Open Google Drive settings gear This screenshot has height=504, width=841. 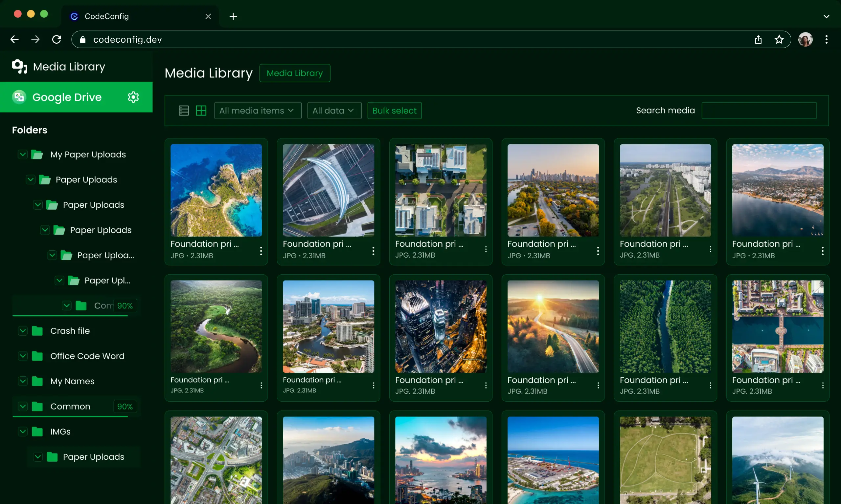[133, 97]
